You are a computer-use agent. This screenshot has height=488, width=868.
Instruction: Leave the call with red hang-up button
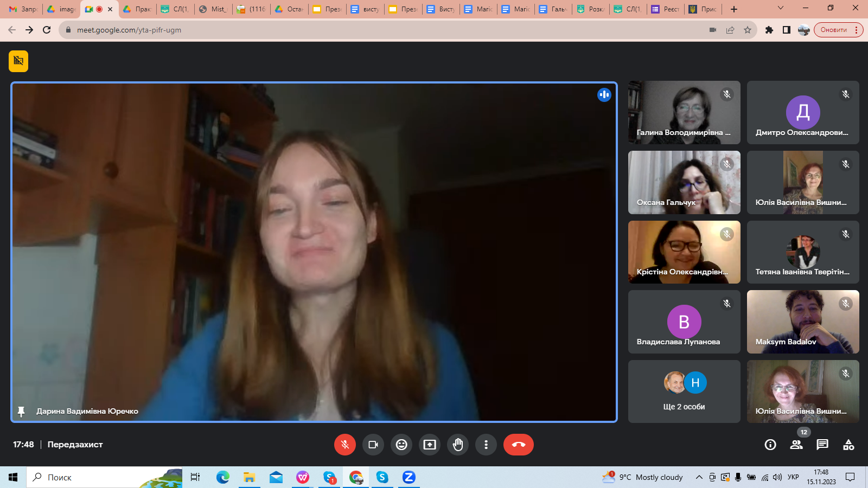pos(518,445)
